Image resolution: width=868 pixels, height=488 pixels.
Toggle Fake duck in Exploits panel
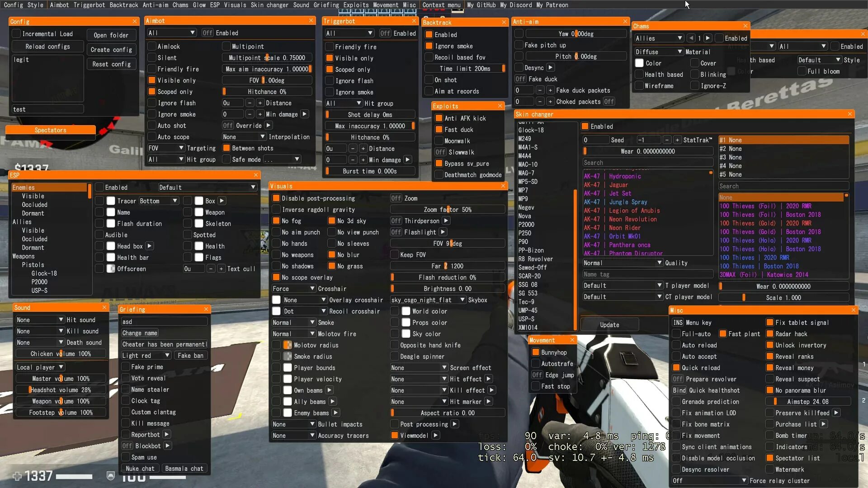point(520,79)
